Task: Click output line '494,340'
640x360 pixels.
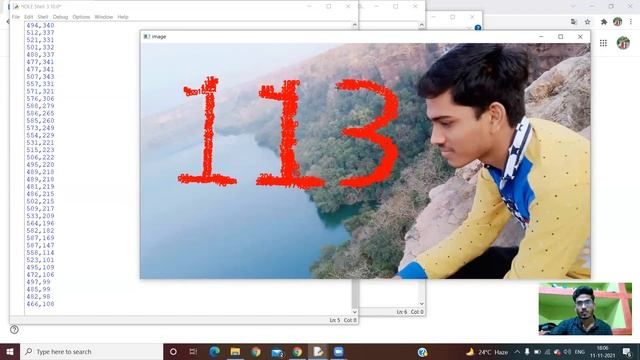Action: pyautogui.click(x=40, y=25)
